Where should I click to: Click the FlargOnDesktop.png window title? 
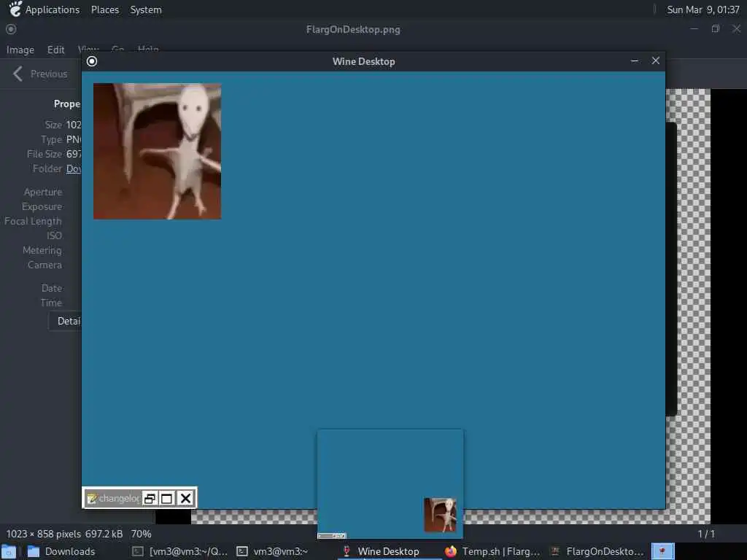pos(353,29)
